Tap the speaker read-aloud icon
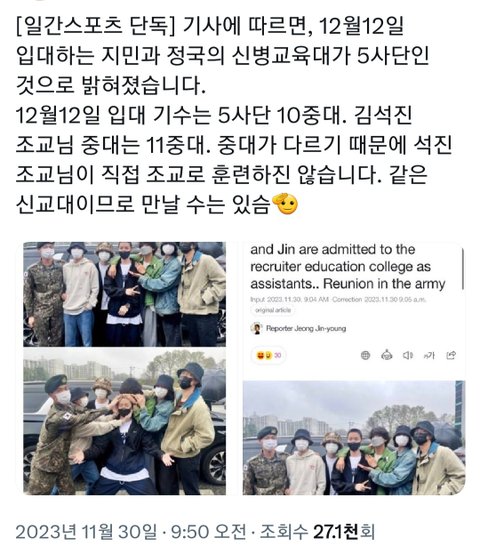This screenshot has height=554, width=480. click(x=408, y=355)
